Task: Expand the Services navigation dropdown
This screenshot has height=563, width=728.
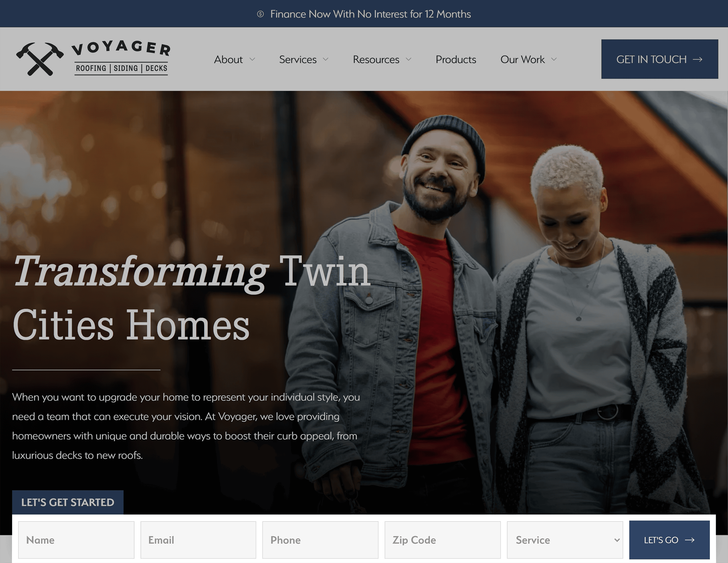Action: [304, 59]
